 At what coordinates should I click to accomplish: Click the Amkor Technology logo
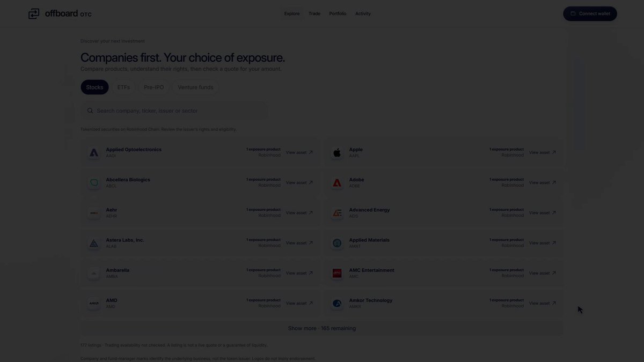point(337,304)
